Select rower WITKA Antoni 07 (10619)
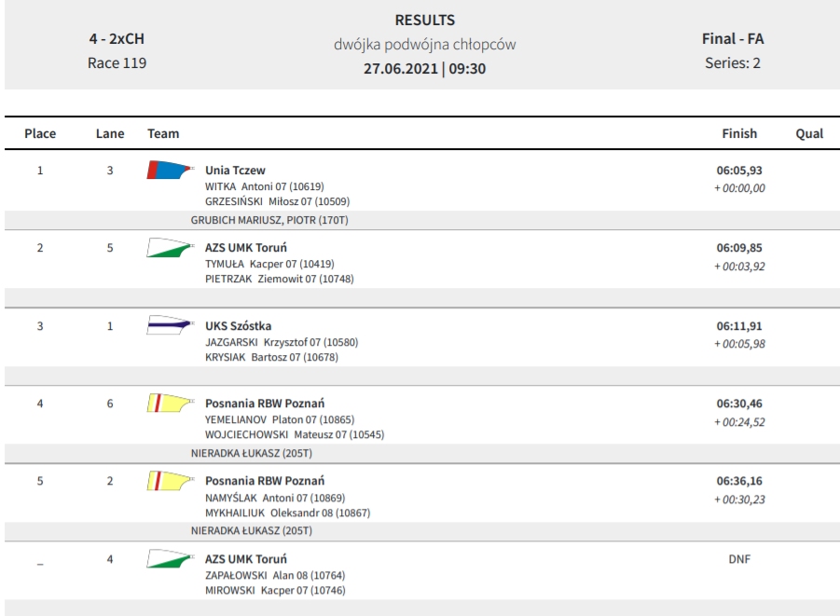This screenshot has width=840, height=616. tap(265, 186)
